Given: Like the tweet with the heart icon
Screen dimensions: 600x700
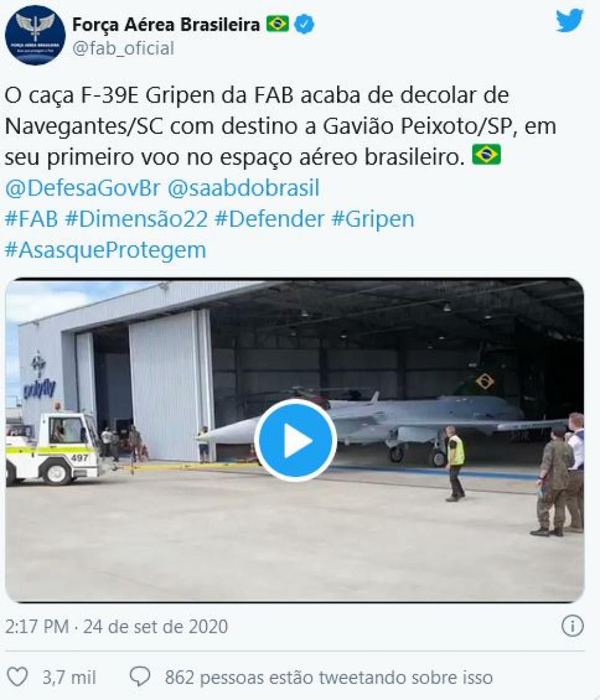Looking at the screenshot, I should click(x=18, y=677).
